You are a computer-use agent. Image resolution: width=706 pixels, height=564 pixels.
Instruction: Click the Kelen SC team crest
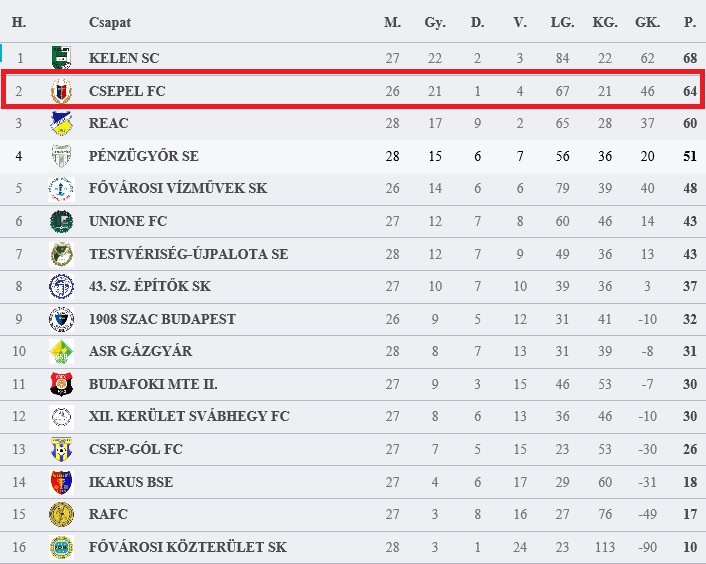coord(61,58)
